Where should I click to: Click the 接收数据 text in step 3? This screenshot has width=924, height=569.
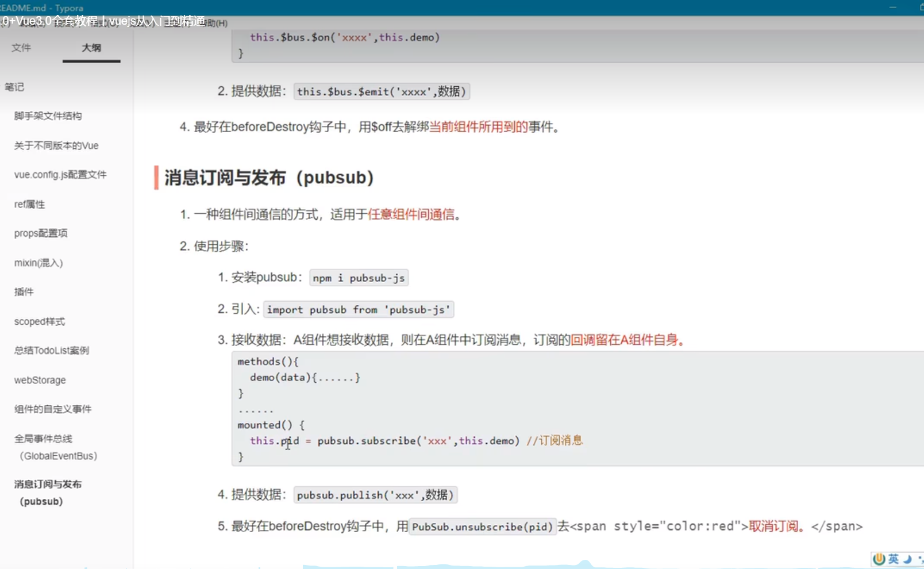coord(256,340)
